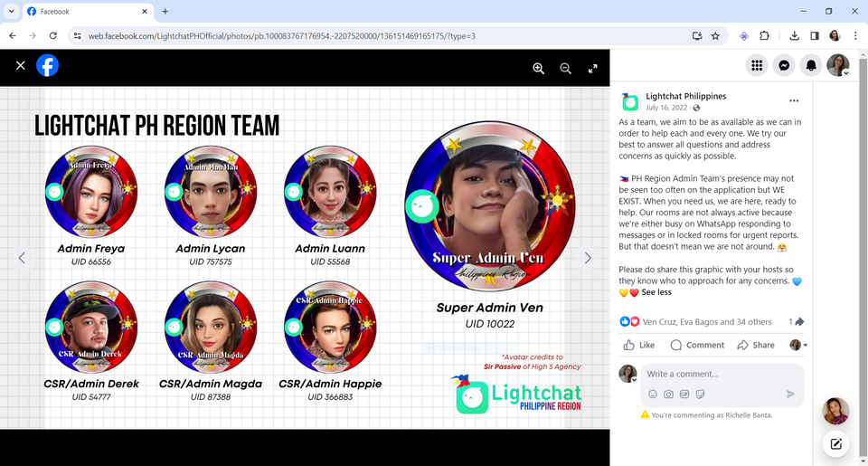Add a sticker to the comment
Viewport: 868px width, 466px height.
pyautogui.click(x=700, y=394)
